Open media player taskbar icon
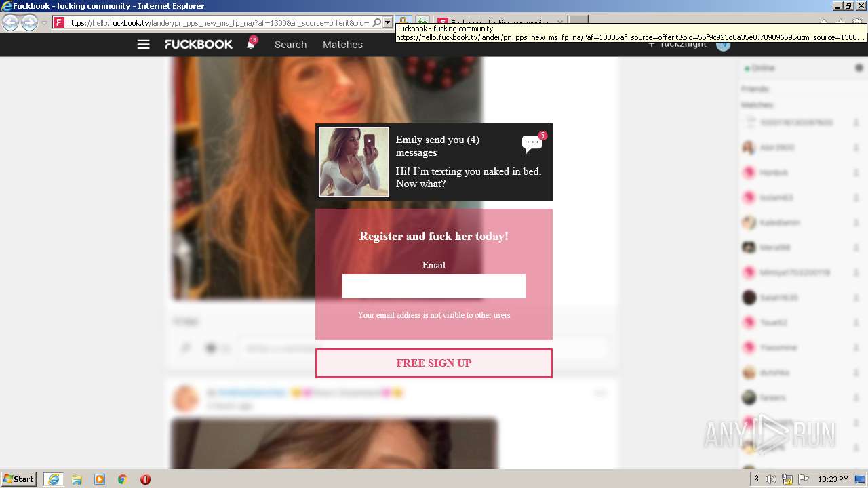The height and width of the screenshot is (488, 868). pyautogui.click(x=100, y=479)
